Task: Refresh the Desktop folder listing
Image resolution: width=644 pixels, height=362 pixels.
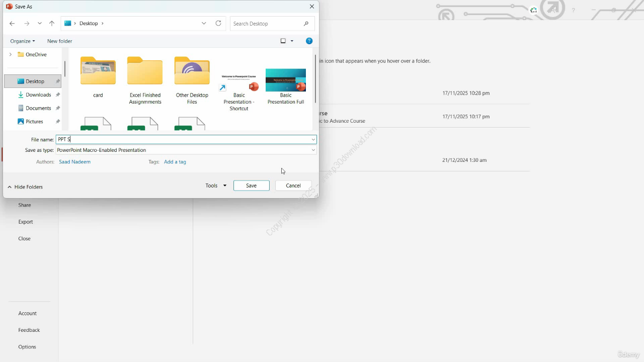Action: click(x=218, y=24)
